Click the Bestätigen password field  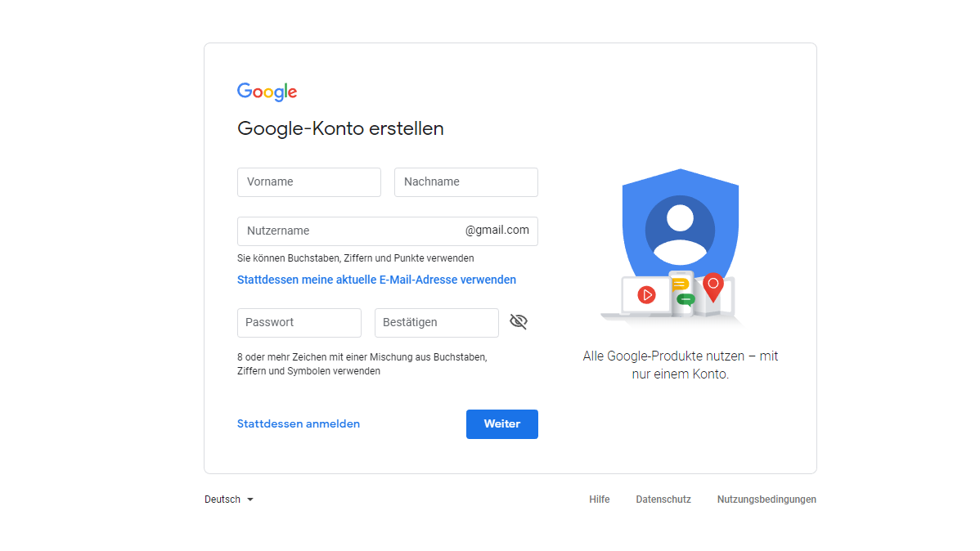pos(436,323)
